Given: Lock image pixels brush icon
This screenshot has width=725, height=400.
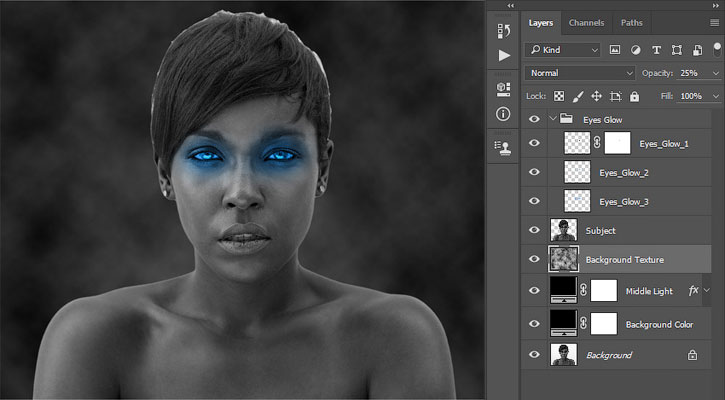Looking at the screenshot, I should coord(578,96).
